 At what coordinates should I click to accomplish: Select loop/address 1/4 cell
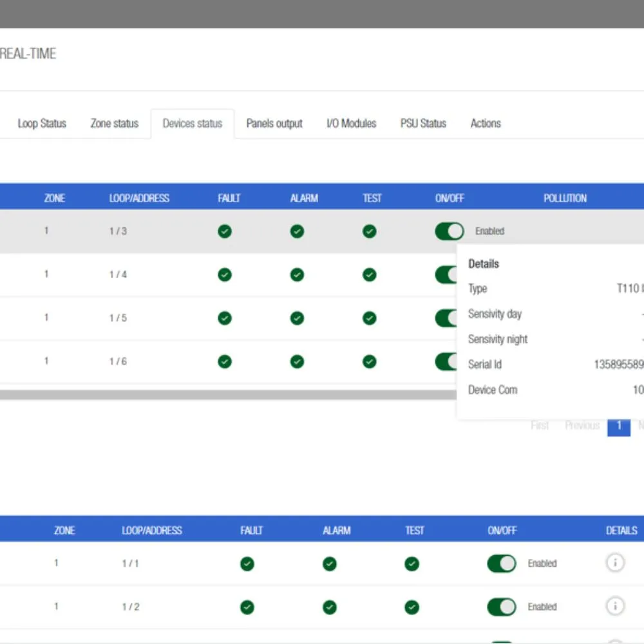[x=118, y=275]
